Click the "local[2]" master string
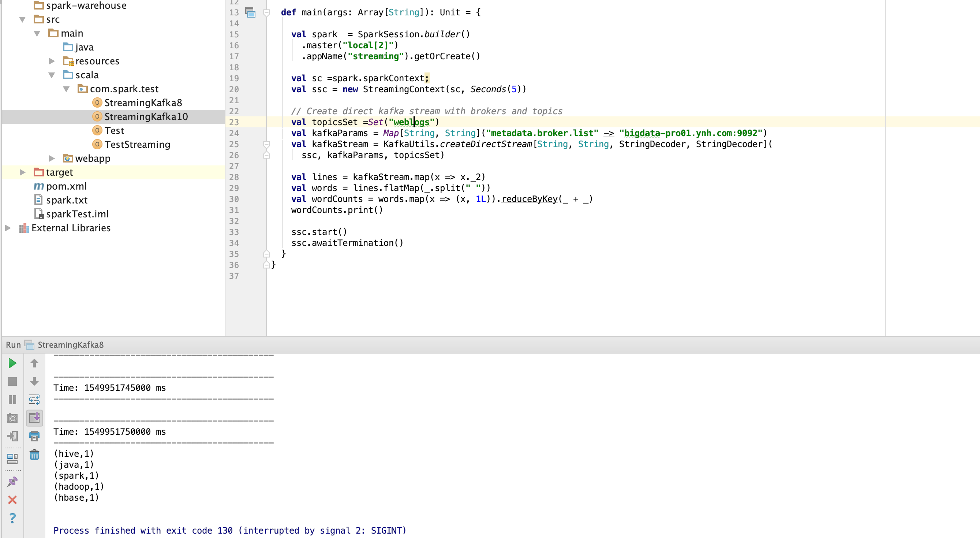This screenshot has width=980, height=538. tap(368, 45)
